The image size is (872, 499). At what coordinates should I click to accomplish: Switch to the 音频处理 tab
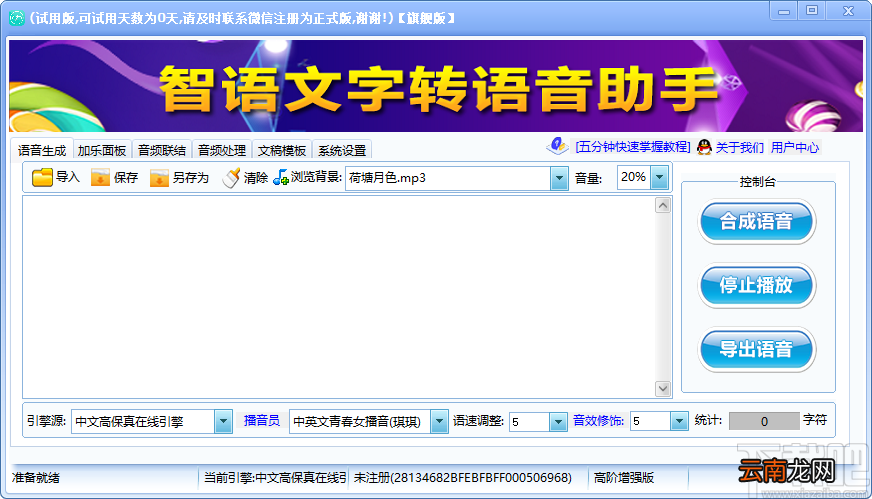pos(222,150)
